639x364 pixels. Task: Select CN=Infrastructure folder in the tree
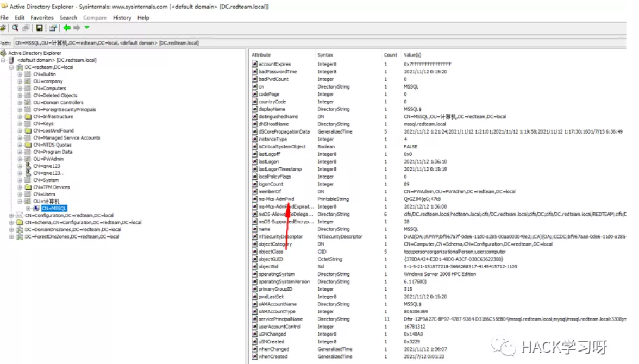[53, 117]
